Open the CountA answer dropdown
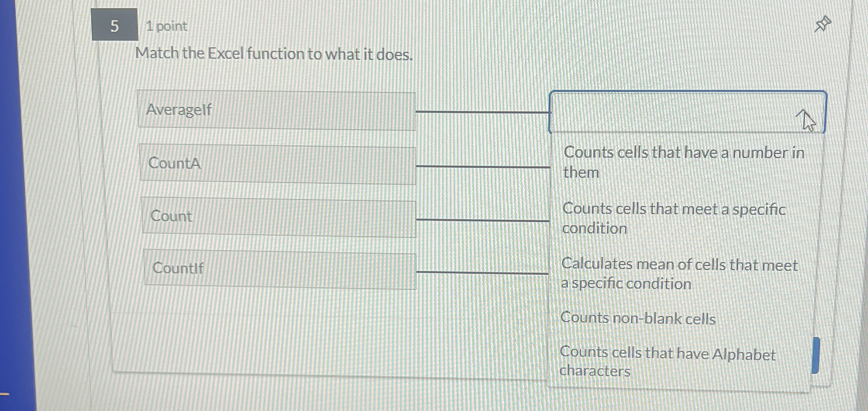 [659, 167]
